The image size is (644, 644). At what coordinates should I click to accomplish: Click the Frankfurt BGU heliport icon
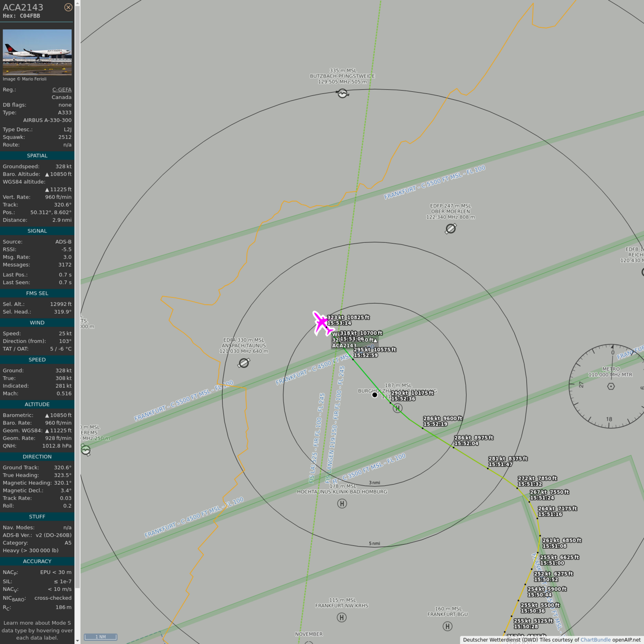tap(448, 626)
